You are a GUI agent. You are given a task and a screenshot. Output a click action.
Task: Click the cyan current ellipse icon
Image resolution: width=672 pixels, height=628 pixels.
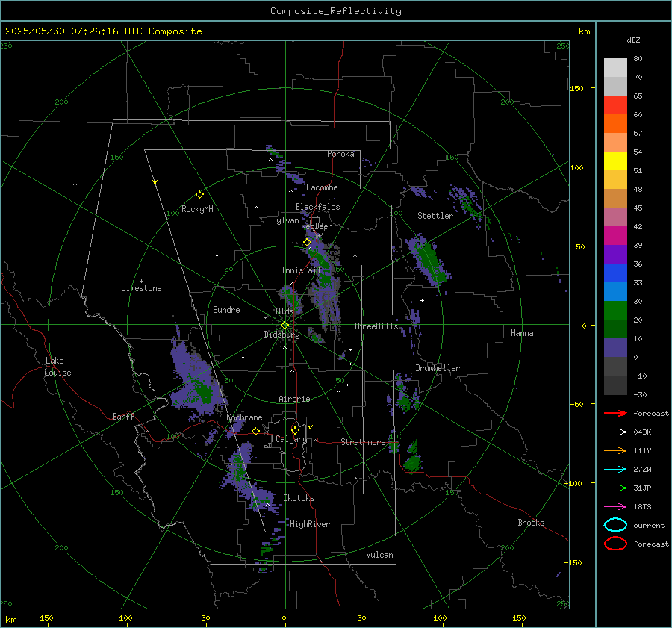pos(615,525)
